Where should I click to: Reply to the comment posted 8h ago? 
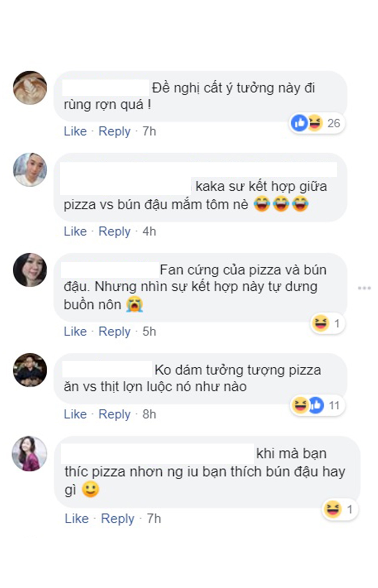tap(115, 414)
